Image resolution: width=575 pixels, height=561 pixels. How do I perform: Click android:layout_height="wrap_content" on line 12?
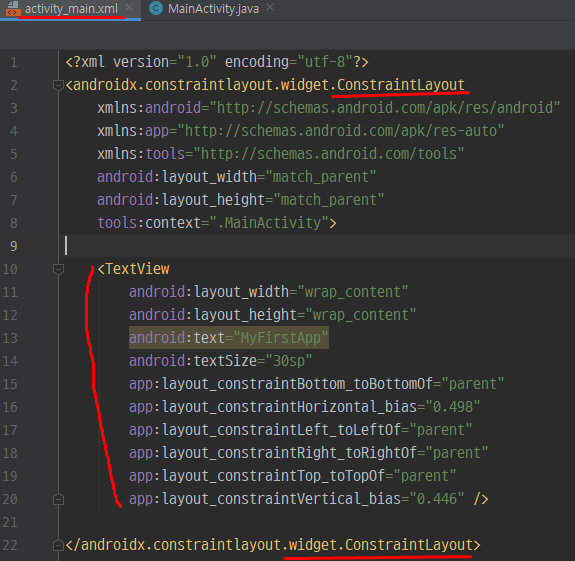[x=272, y=315]
